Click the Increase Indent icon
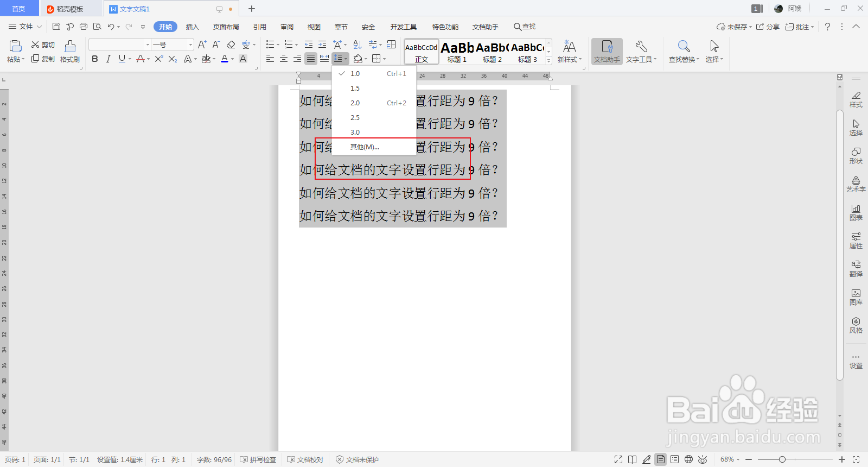The width and height of the screenshot is (868, 467). point(322,45)
